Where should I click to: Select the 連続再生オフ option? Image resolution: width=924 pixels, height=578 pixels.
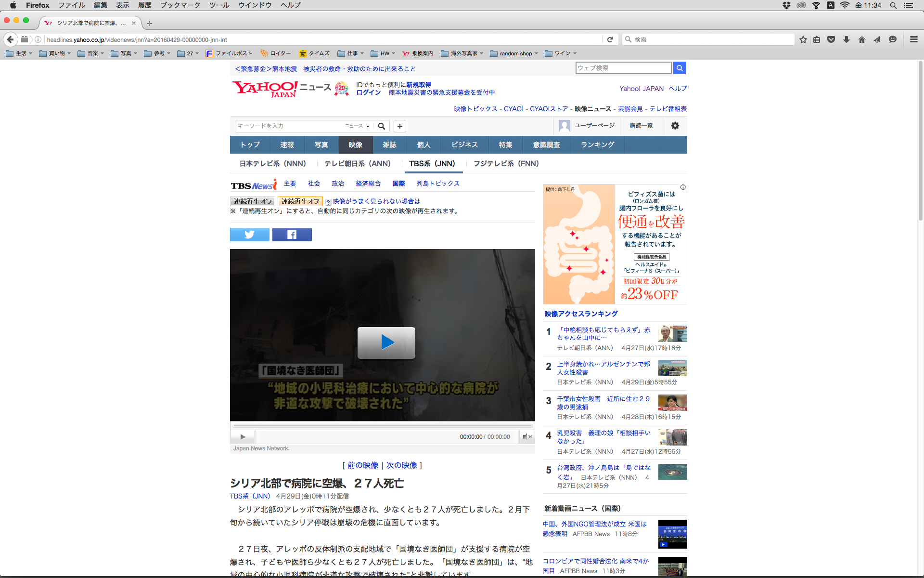pyautogui.click(x=300, y=201)
